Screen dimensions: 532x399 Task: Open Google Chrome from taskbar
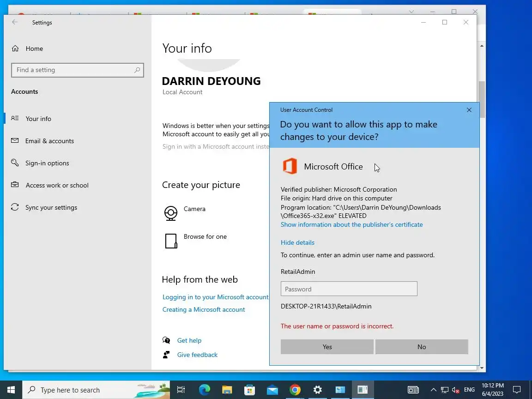pyautogui.click(x=295, y=390)
